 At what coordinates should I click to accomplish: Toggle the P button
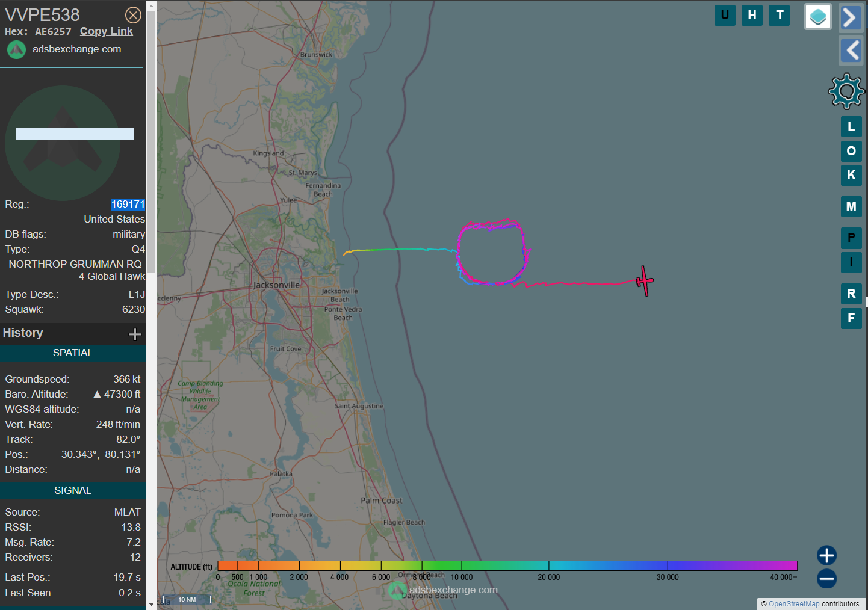click(x=851, y=238)
